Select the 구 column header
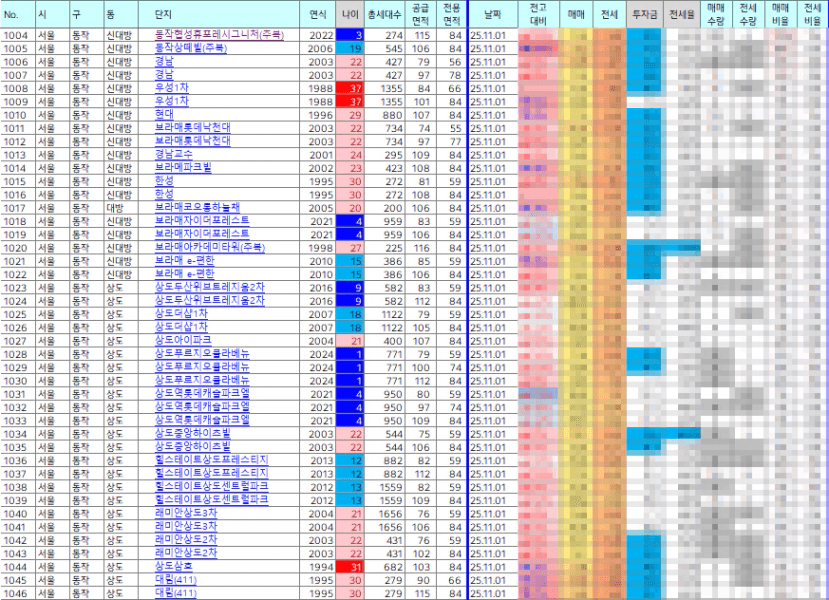The height and width of the screenshot is (600, 829). click(86, 14)
